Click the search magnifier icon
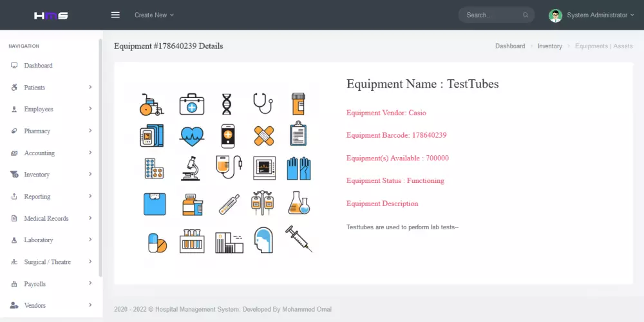644x322 pixels. 526,15
